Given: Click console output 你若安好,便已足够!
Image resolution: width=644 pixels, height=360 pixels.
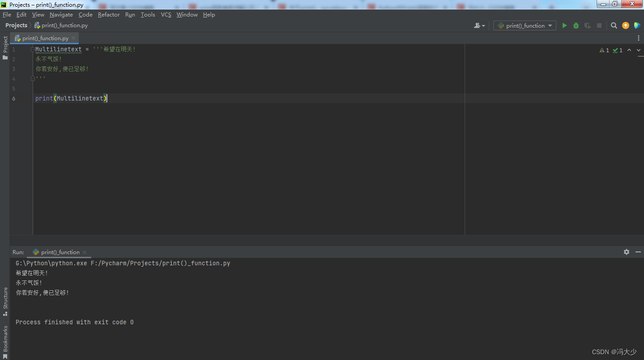Looking at the screenshot, I should click(42, 293).
